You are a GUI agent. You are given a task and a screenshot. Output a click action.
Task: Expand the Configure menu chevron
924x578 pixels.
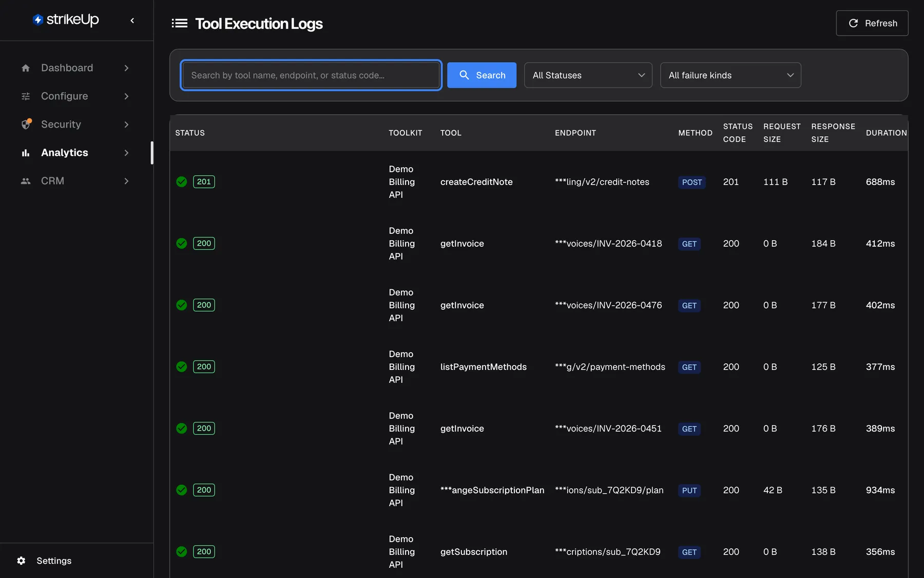pos(126,96)
